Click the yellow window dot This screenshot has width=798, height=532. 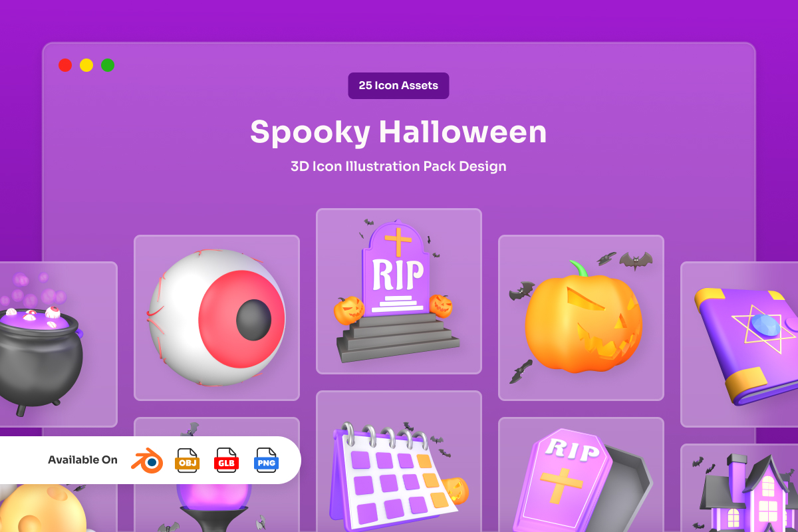tap(86, 65)
